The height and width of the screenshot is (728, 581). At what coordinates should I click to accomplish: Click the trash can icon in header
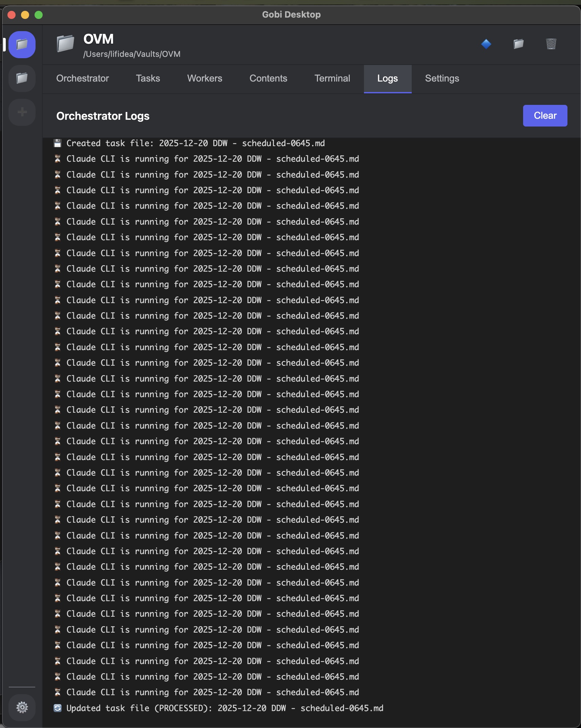551,44
